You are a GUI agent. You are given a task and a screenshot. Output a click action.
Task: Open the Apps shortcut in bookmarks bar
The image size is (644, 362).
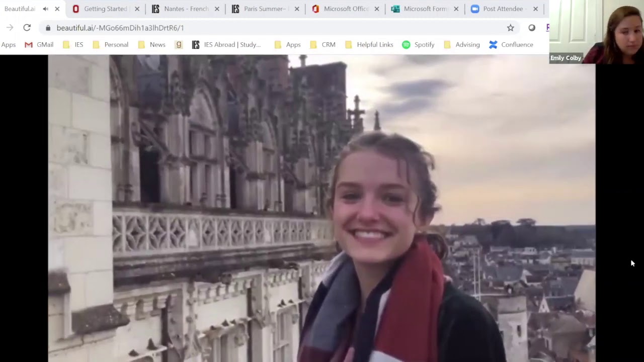pos(9,45)
